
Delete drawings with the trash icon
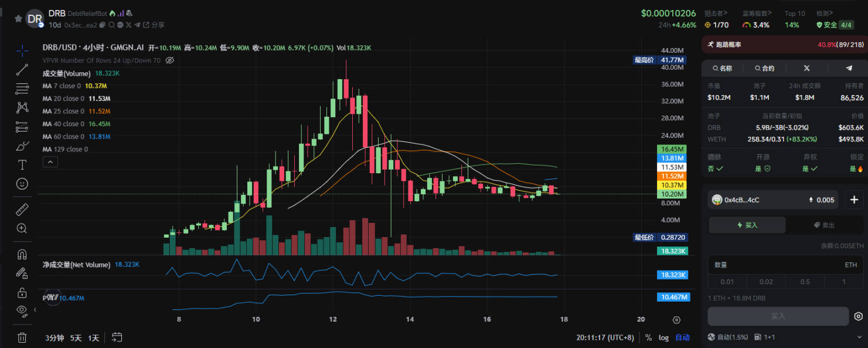point(22,337)
